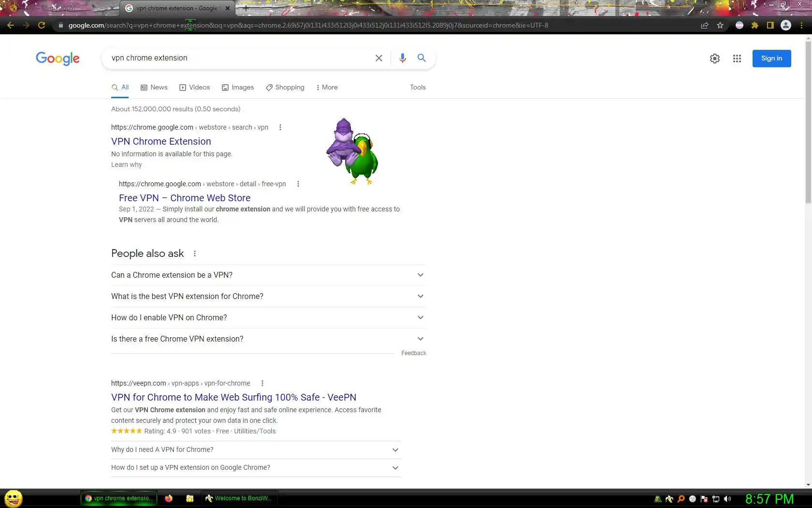Open the network tray icon

[x=716, y=499]
